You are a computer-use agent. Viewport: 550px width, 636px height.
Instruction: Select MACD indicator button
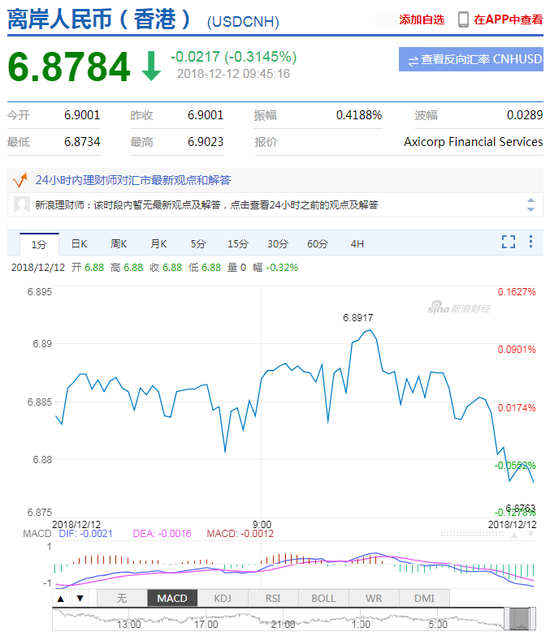point(172,598)
